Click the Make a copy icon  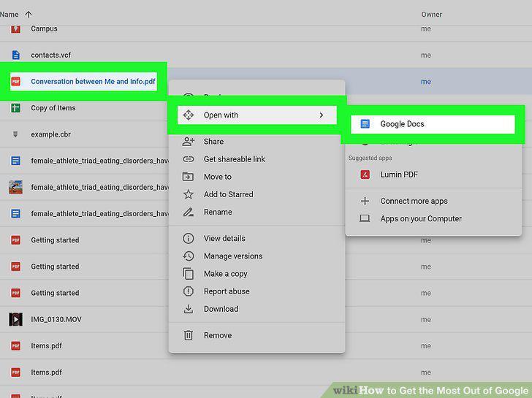coord(189,274)
